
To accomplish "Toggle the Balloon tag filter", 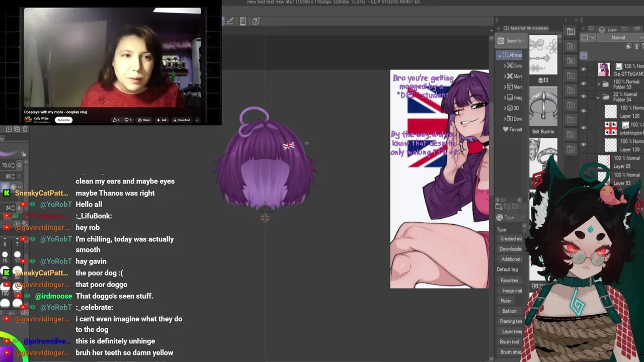I will (509, 311).
